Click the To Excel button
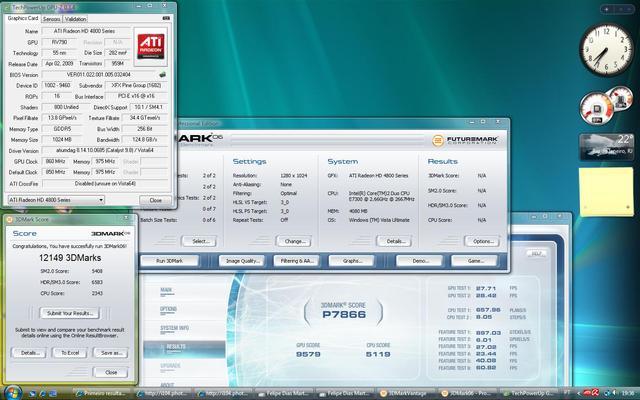The width and height of the screenshot is (640, 400). (x=70, y=353)
